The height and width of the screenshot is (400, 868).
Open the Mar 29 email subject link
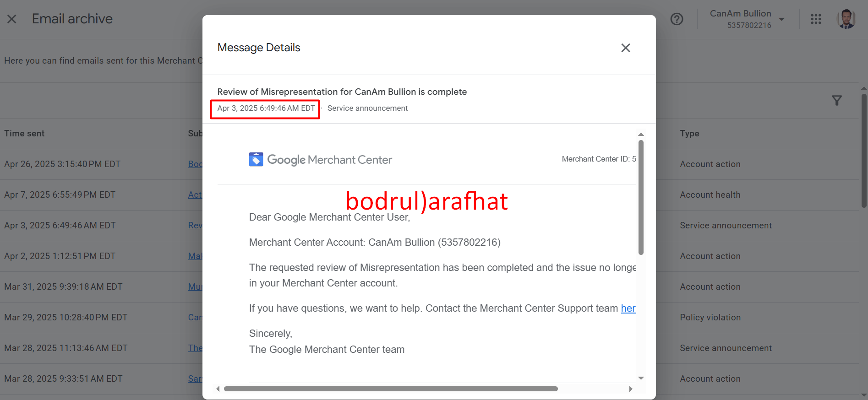pyautogui.click(x=195, y=318)
